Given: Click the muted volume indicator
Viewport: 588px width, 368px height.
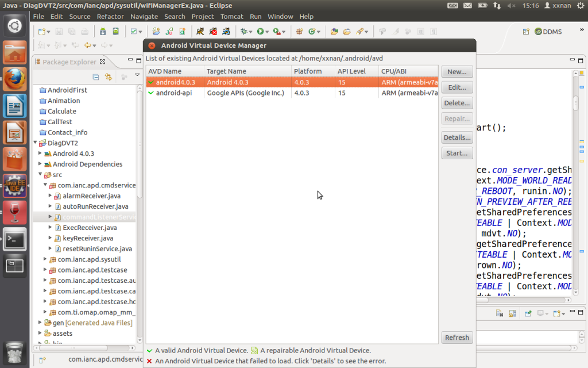Looking at the screenshot, I should 511,5.
